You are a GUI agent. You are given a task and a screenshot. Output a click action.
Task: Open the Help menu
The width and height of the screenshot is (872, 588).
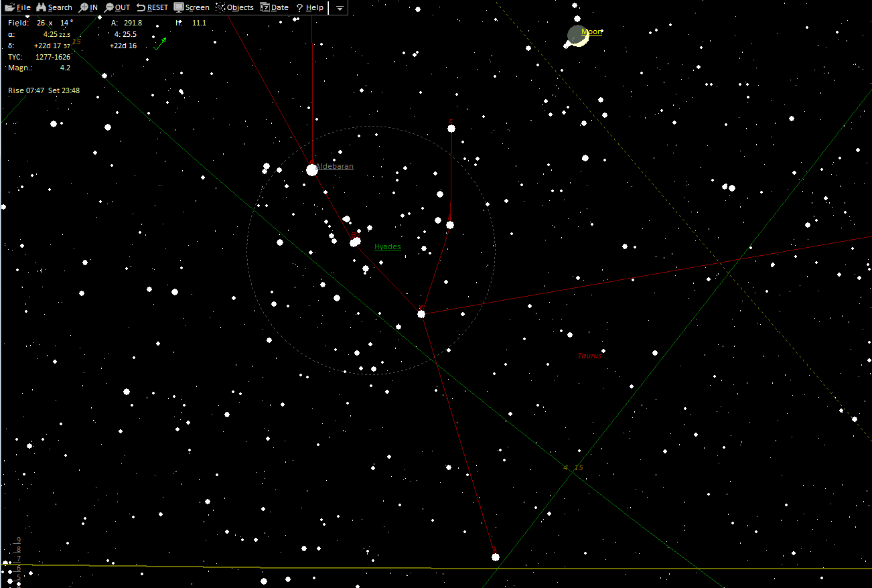(x=310, y=7)
